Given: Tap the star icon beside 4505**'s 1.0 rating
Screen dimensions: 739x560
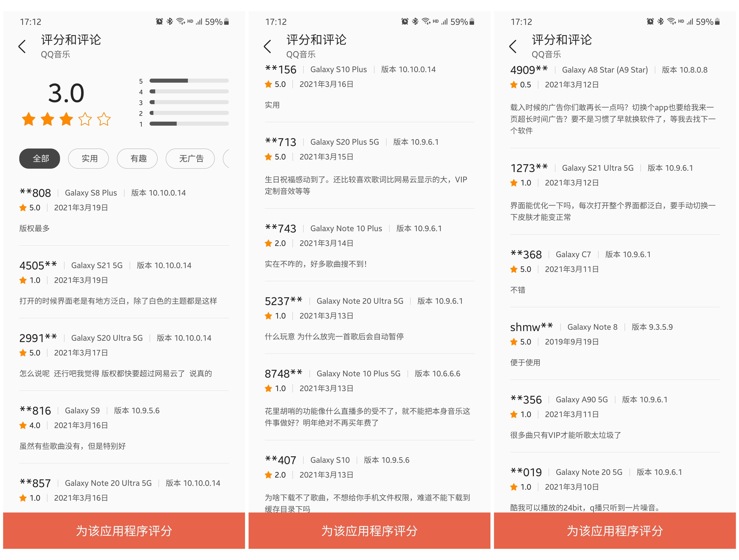Looking at the screenshot, I should click(x=23, y=280).
